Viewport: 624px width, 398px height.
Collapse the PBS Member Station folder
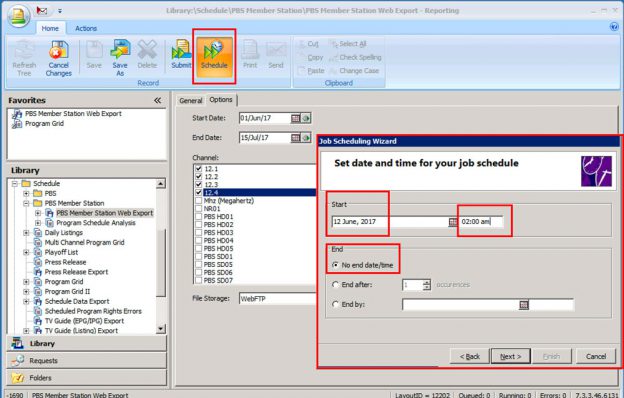[x=26, y=203]
